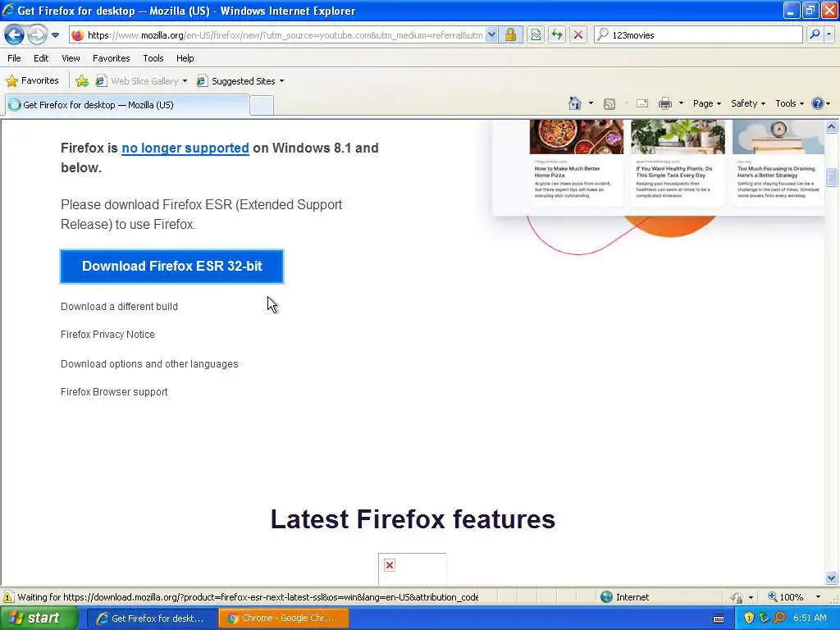
Task: Follow the 'no longer supported' link
Action: pos(185,148)
